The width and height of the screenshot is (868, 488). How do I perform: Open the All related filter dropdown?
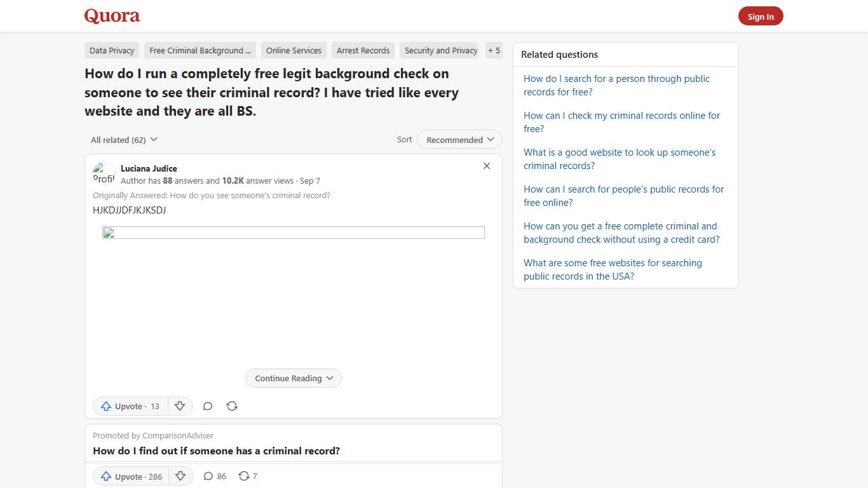[x=123, y=139]
